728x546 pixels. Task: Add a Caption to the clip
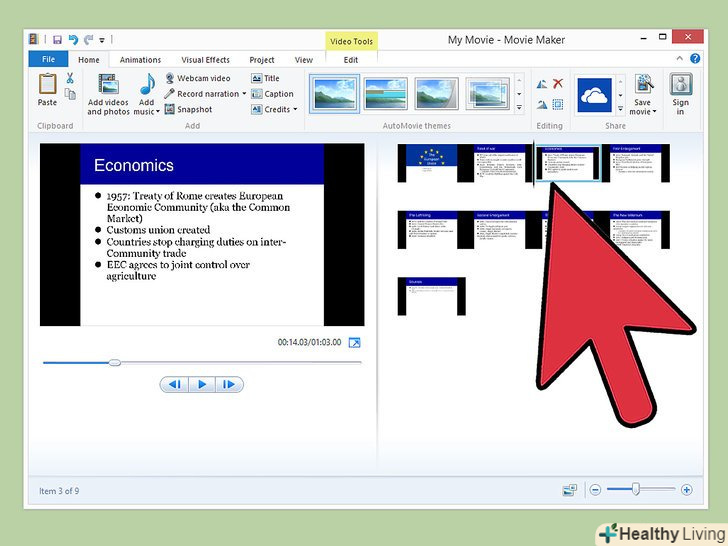coord(273,94)
